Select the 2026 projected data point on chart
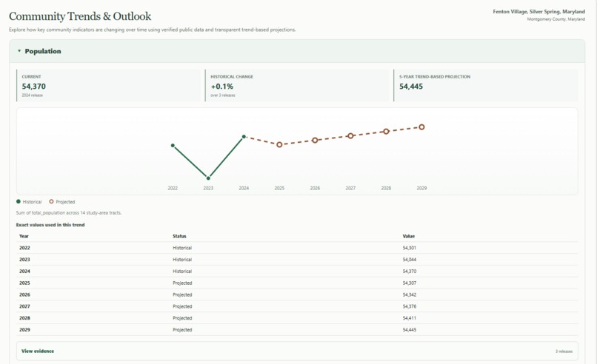The height and width of the screenshot is (364, 597). [315, 141]
